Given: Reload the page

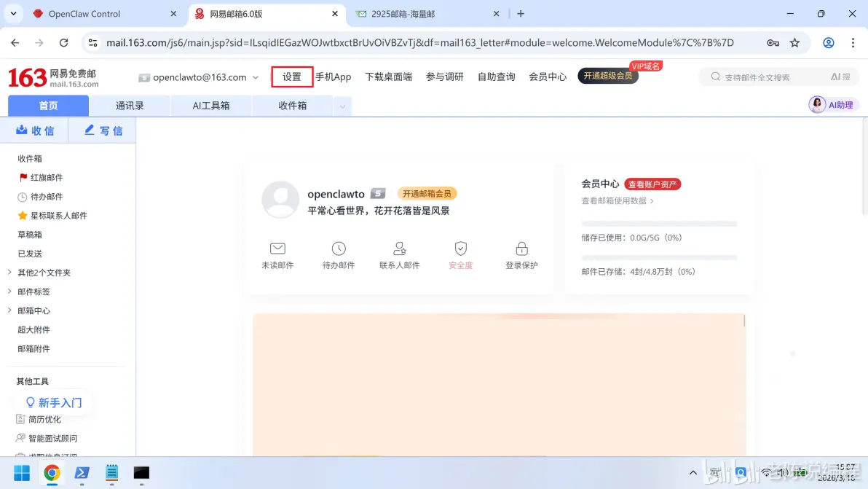Looking at the screenshot, I should (x=63, y=43).
